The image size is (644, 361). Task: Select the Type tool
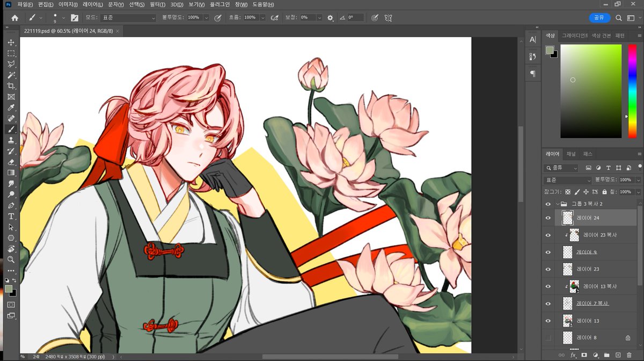11,216
